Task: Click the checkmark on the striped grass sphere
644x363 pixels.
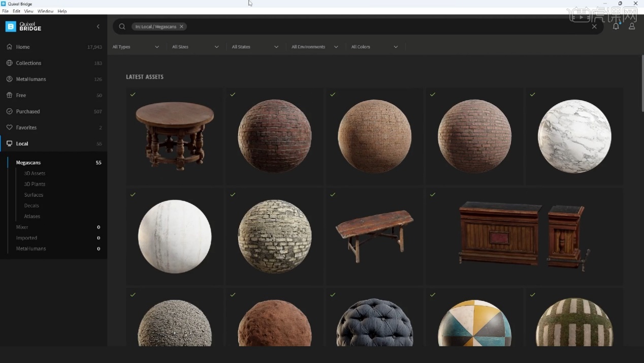Action: click(533, 295)
